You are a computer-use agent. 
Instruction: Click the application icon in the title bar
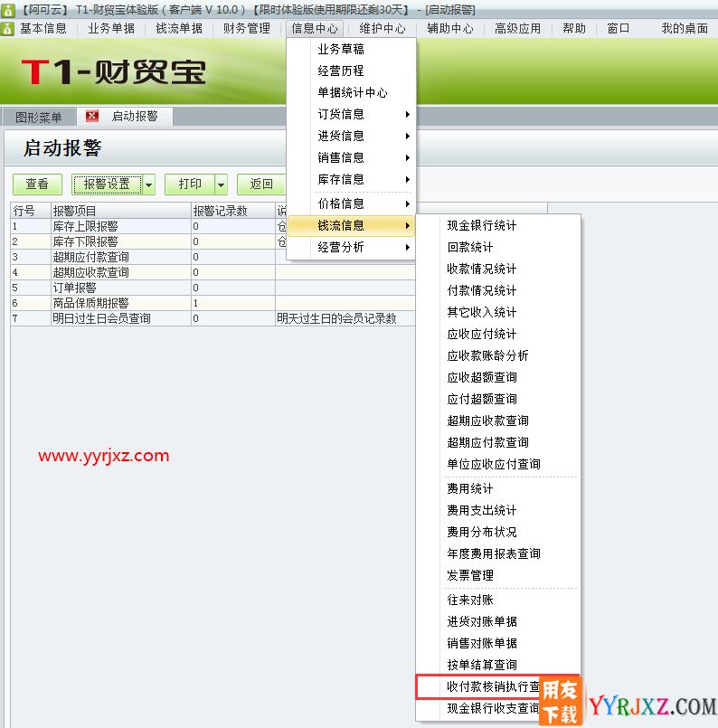tap(8, 10)
